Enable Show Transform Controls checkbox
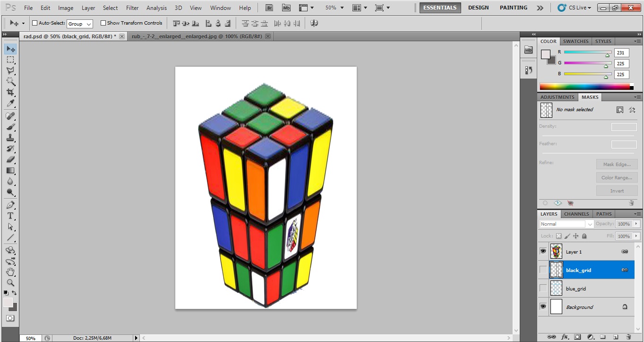This screenshot has width=644, height=342. [103, 23]
